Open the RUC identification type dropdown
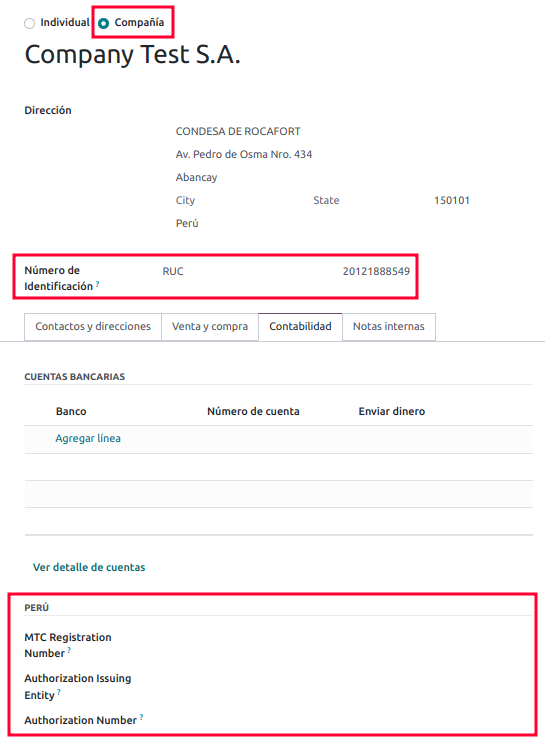Image resolution: width=545 pixels, height=750 pixels. coord(173,271)
